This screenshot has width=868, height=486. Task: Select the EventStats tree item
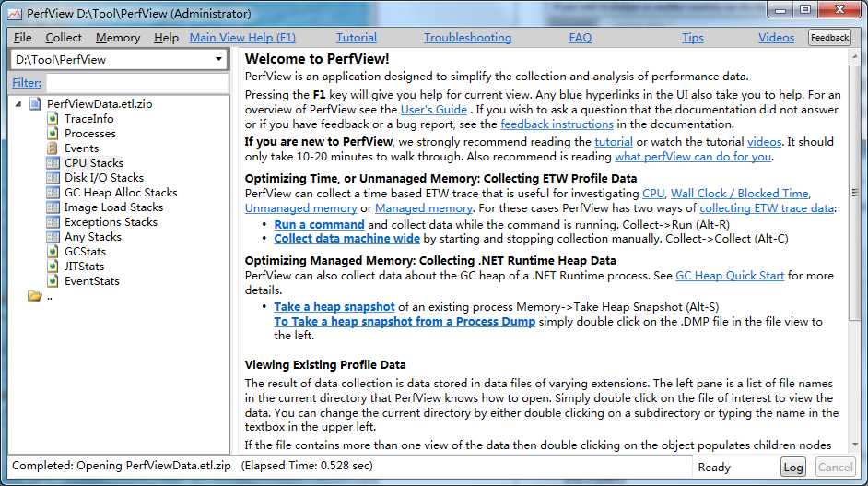pyautogui.click(x=92, y=281)
